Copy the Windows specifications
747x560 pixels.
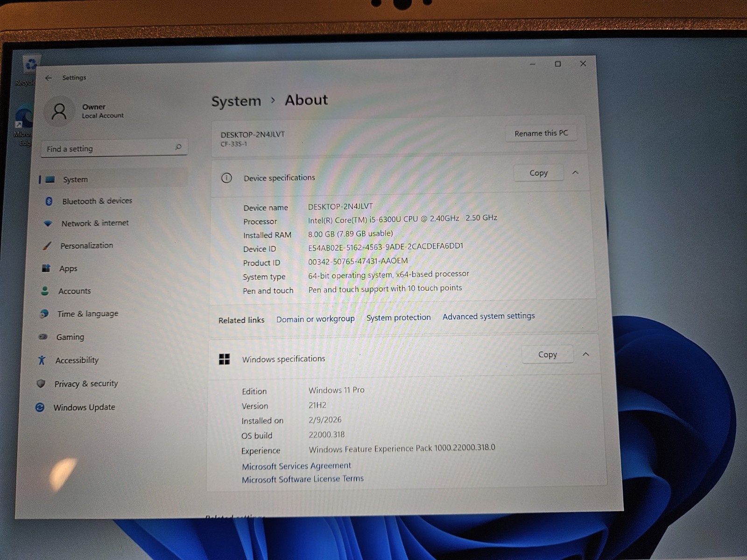click(547, 355)
